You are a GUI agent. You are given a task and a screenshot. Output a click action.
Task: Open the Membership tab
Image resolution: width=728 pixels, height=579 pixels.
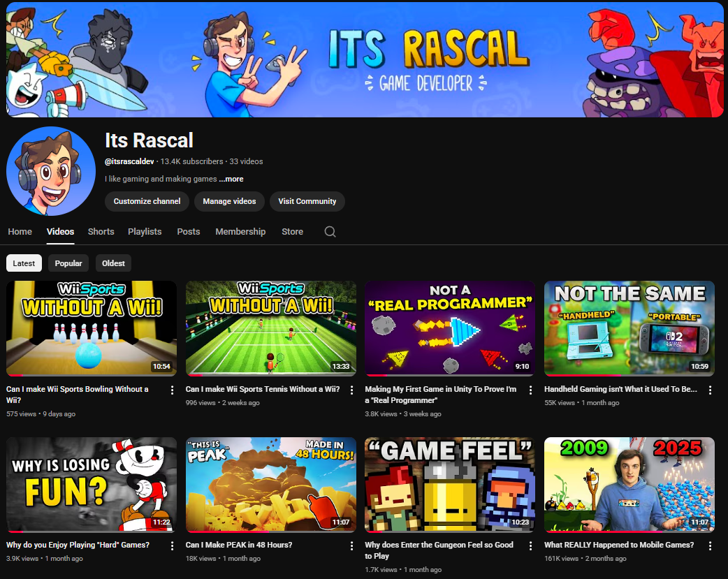pyautogui.click(x=240, y=232)
